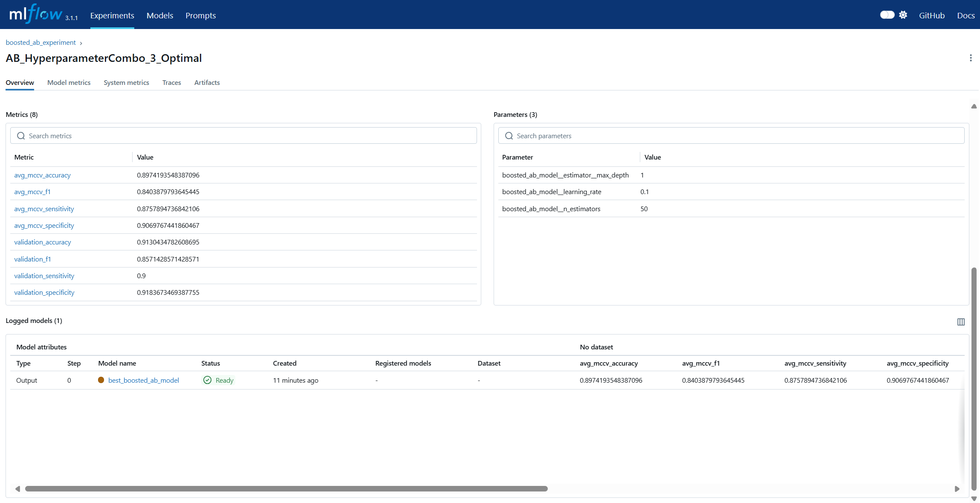Click the Search metrics magnifier icon
Viewport: 980px width, 503px height.
tap(21, 136)
